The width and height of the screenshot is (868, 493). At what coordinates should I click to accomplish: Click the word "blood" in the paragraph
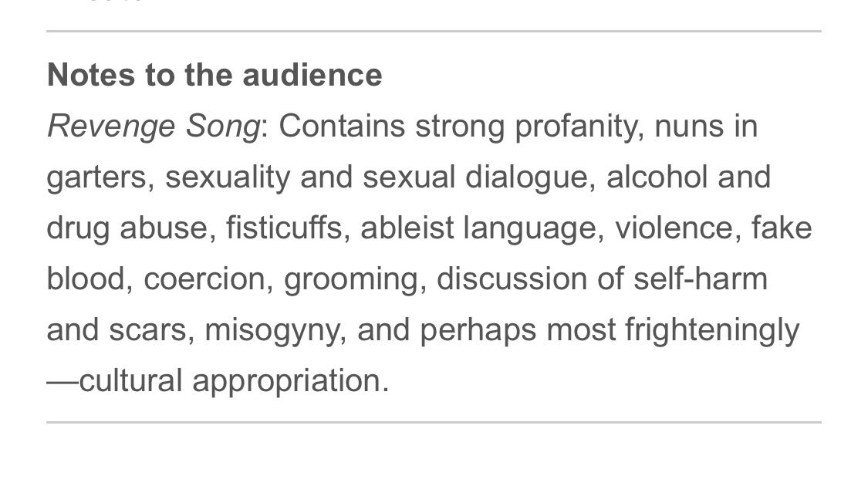click(x=85, y=279)
